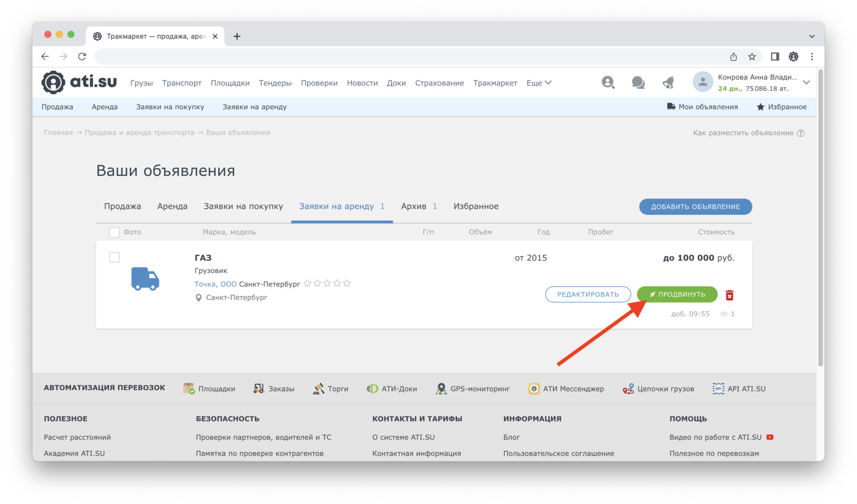The width and height of the screenshot is (857, 504).
Task: Open АТИ Мессенджер footer link
Action: (566, 389)
